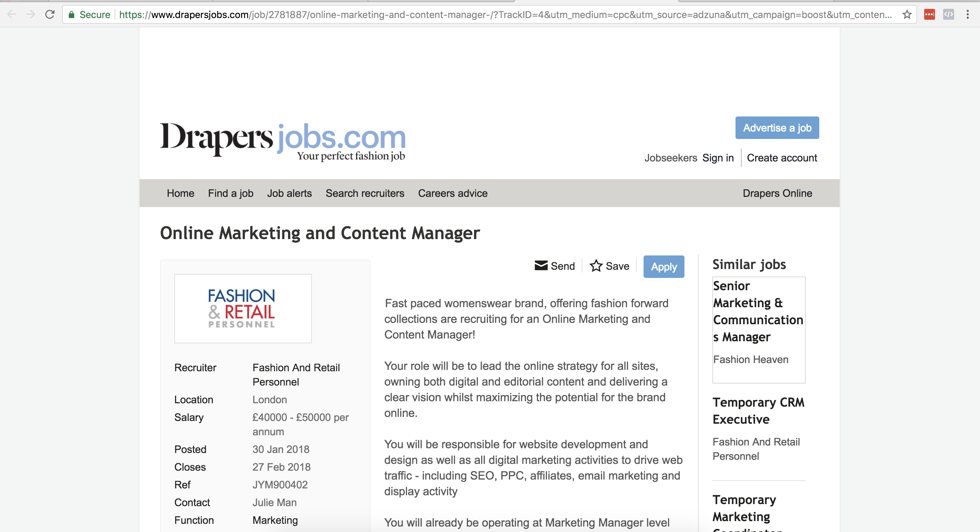Image resolution: width=980 pixels, height=532 pixels.
Task: Open Careers advice in navigation
Action: [x=453, y=193]
